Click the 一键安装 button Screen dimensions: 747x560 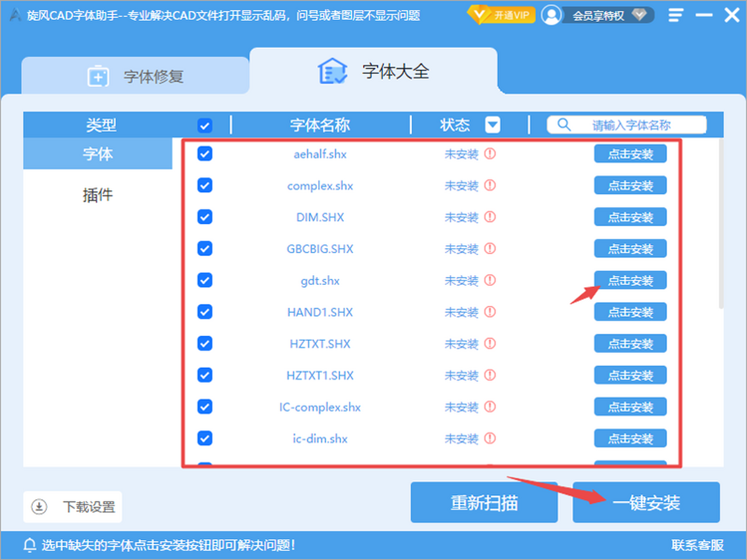646,502
